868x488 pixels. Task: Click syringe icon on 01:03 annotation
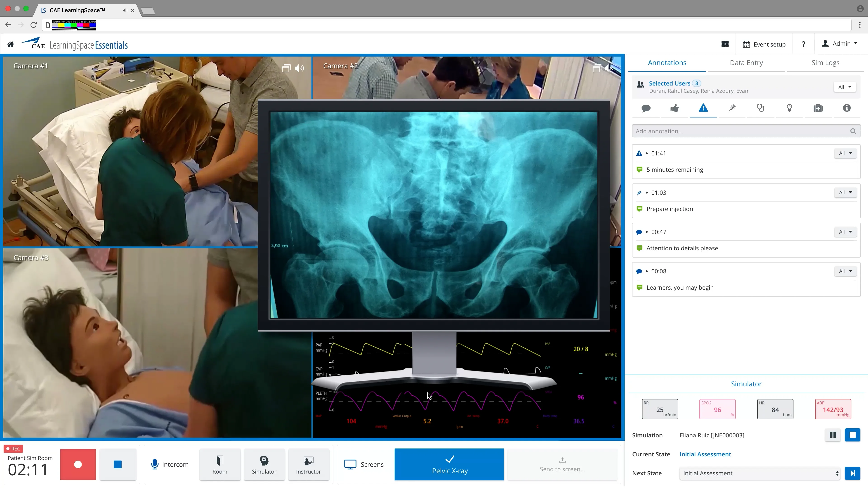(x=639, y=193)
